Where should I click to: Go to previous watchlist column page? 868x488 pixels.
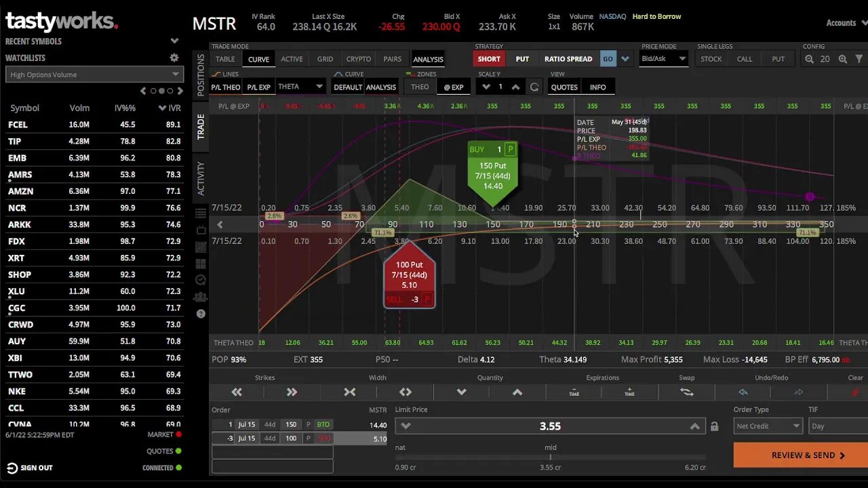[143, 91]
